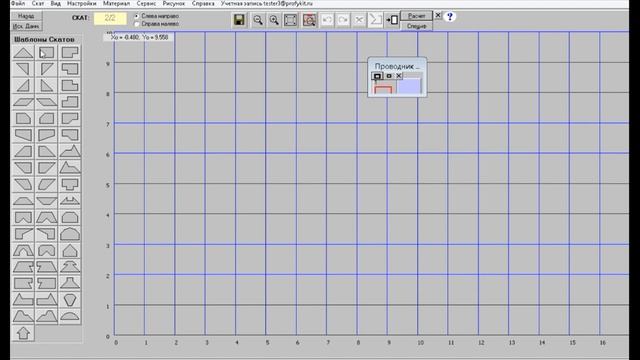The image size is (640, 360).
Task: Click the arrow-into-rectangle import icon
Action: (x=392, y=20)
